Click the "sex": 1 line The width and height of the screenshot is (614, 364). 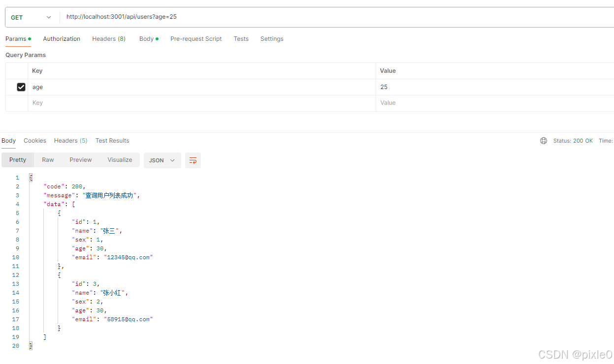tap(88, 240)
